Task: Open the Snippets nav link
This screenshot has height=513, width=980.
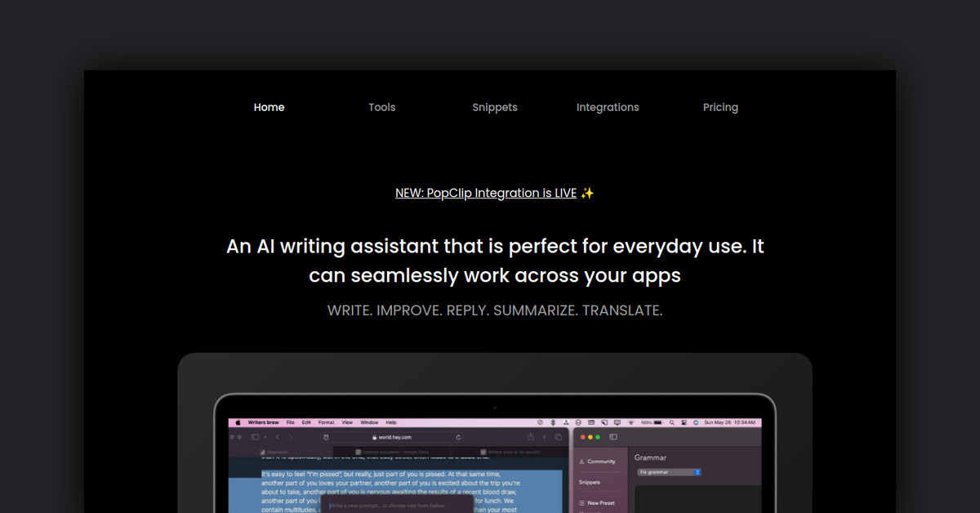Action: tap(494, 107)
